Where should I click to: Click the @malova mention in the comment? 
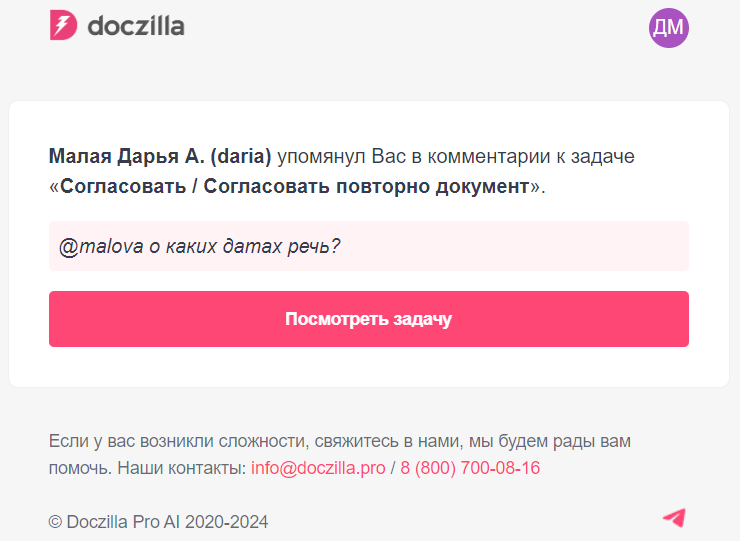tap(96, 246)
